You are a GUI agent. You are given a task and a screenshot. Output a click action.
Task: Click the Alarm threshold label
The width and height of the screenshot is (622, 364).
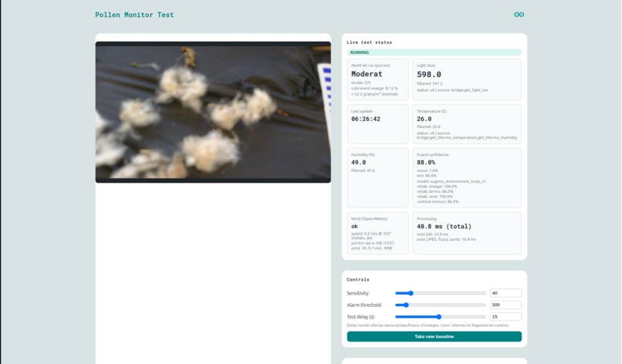pyautogui.click(x=363, y=305)
